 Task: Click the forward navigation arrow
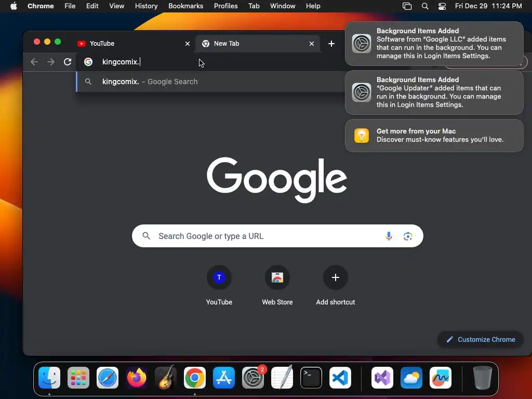(x=51, y=62)
